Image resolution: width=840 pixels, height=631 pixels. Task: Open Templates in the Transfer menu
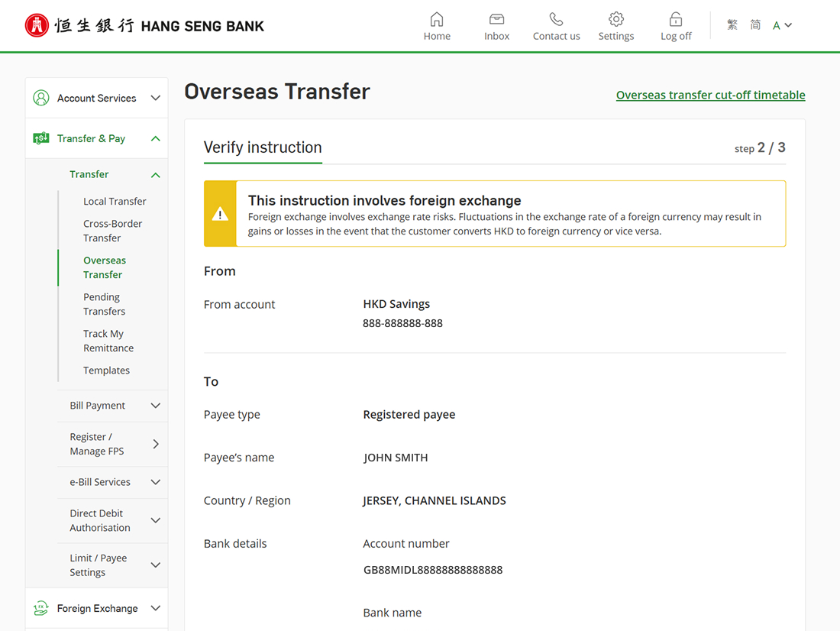(x=106, y=371)
